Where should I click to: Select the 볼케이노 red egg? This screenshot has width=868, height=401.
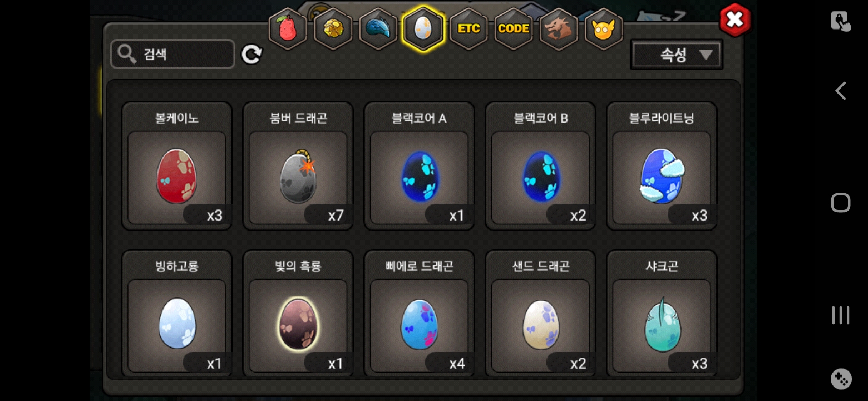pyautogui.click(x=176, y=166)
